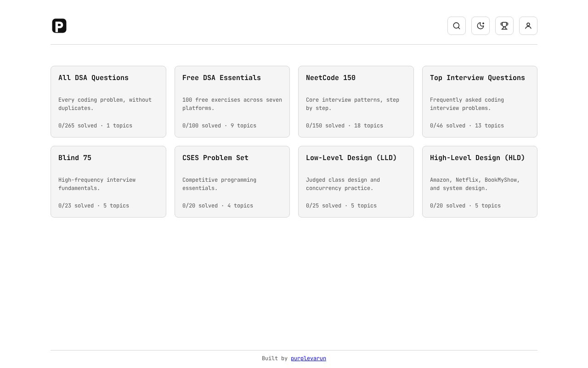Open the Free DSA Essentials card
Viewport: 588px width, 368px height.
(232, 102)
